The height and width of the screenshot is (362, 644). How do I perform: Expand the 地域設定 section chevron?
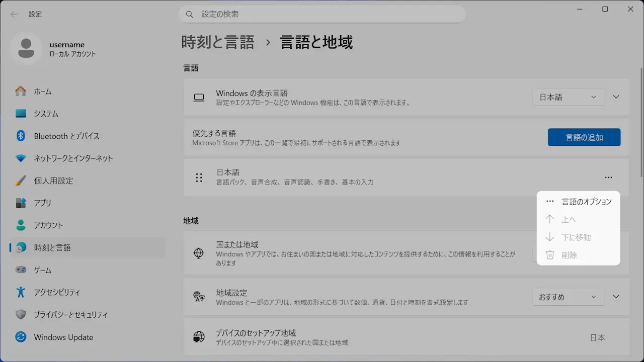point(616,297)
